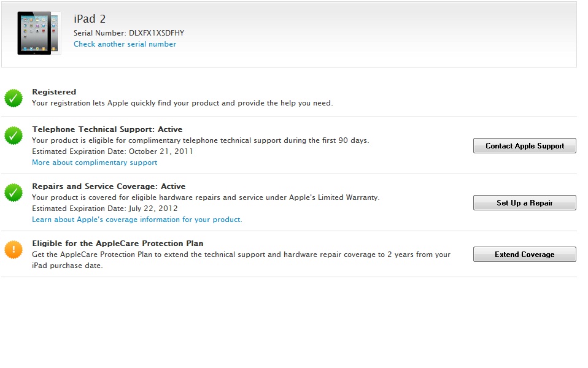Click the iPad 2 product title
The height and width of the screenshot is (368, 588).
pyautogui.click(x=90, y=20)
